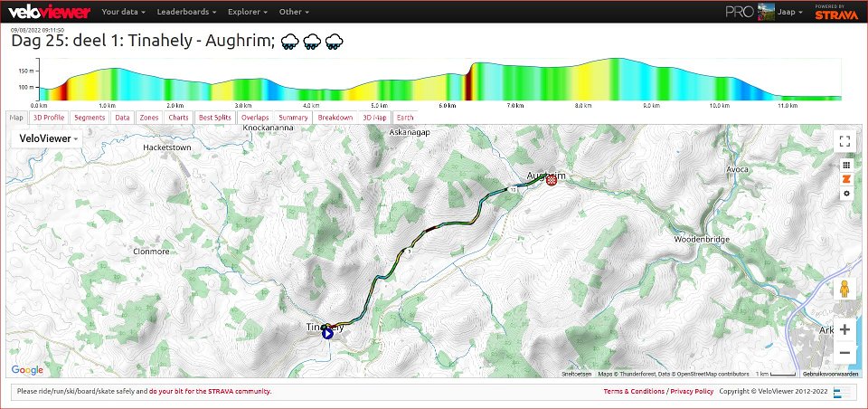Image resolution: width=868 pixels, height=409 pixels.
Task: Click the red steep section in elevation profile
Action: tap(469, 81)
